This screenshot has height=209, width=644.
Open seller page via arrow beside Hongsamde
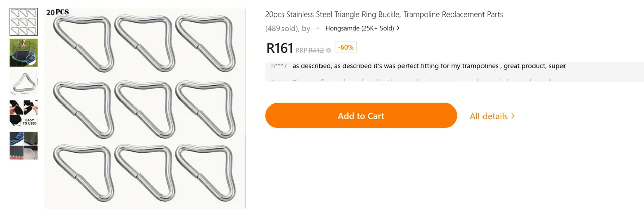click(x=398, y=28)
